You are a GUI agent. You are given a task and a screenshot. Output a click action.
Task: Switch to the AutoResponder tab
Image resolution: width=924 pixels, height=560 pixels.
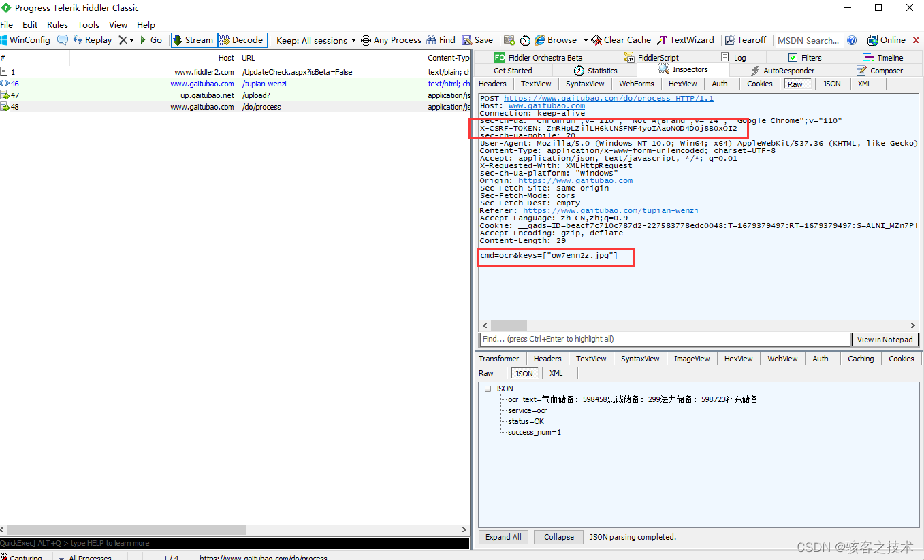782,71
